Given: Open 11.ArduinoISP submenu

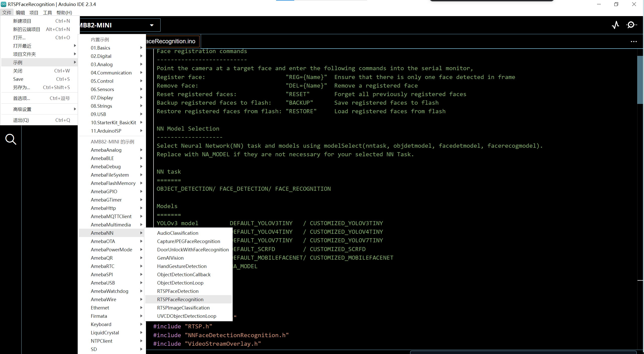Looking at the screenshot, I should tap(112, 131).
